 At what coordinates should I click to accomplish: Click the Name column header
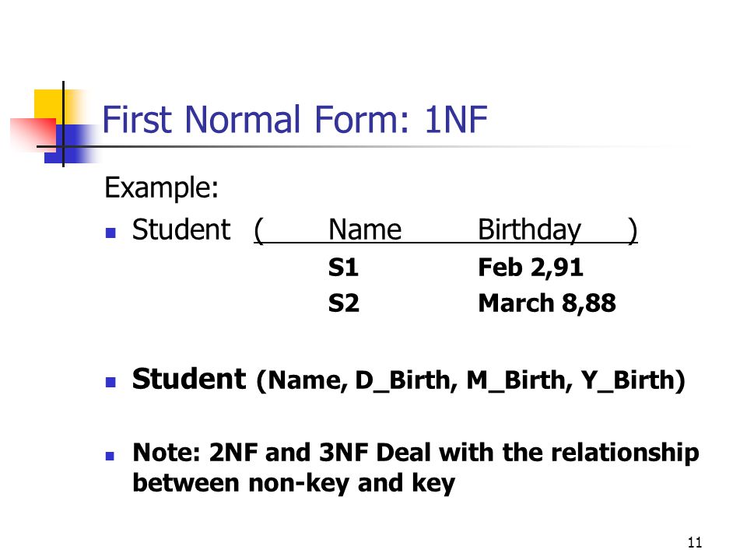coord(365,229)
